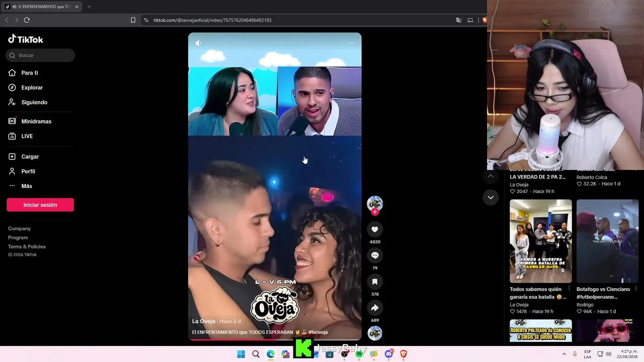Viewport: 644px width, 362px height.
Task: Open Rodrigo's profile under the Botafogo video
Action: coord(585,305)
